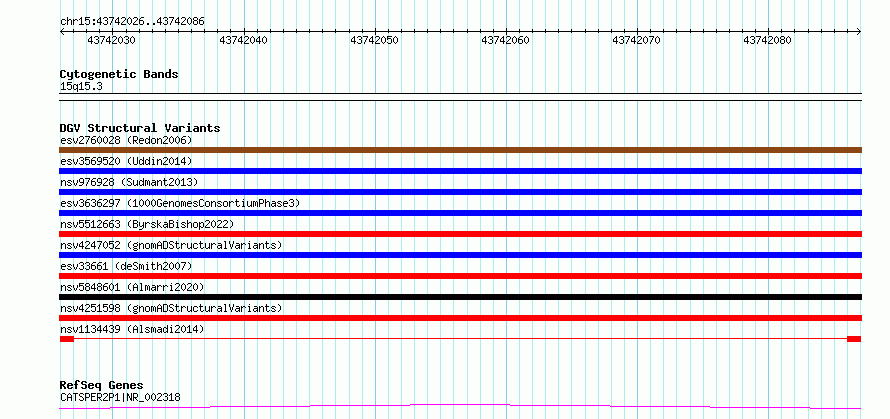Click right red block of nsv1134439
890x419 pixels.
854,339
